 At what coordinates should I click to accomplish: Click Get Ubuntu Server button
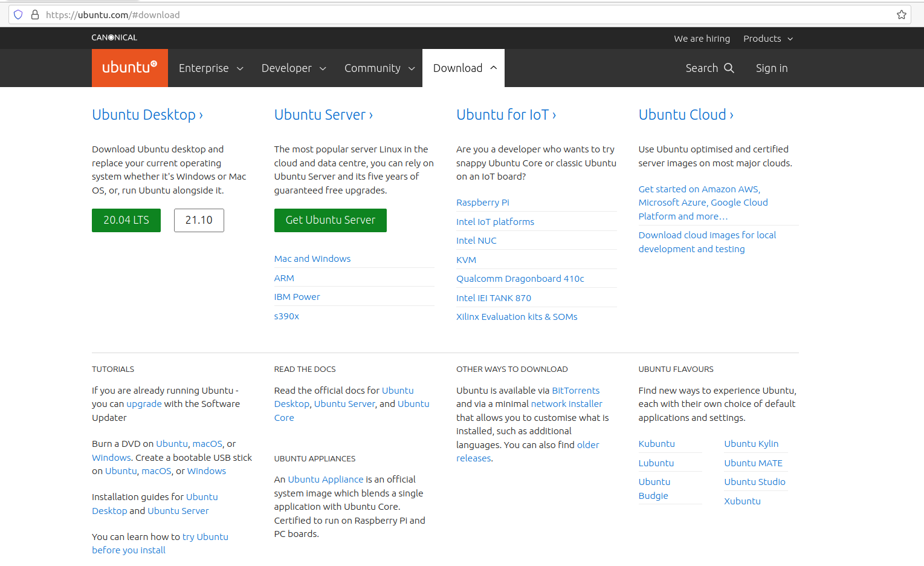point(331,220)
